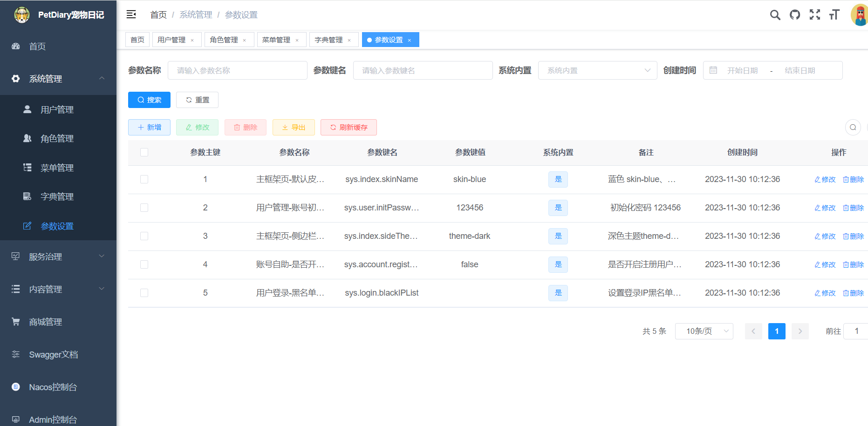Collapse the 系统管理 sidebar group
Screen dimensions: 868x426
coord(58,79)
